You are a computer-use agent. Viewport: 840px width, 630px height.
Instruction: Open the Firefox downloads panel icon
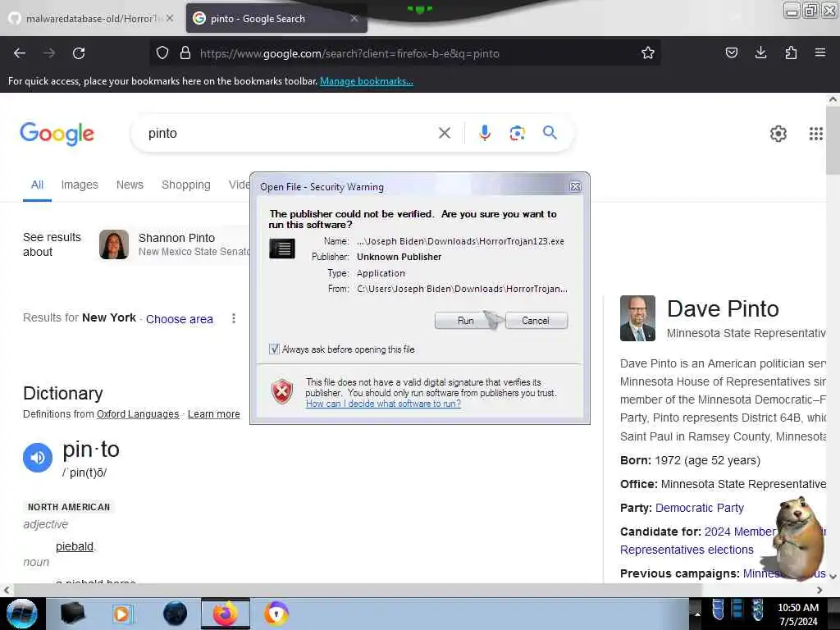pyautogui.click(x=760, y=53)
